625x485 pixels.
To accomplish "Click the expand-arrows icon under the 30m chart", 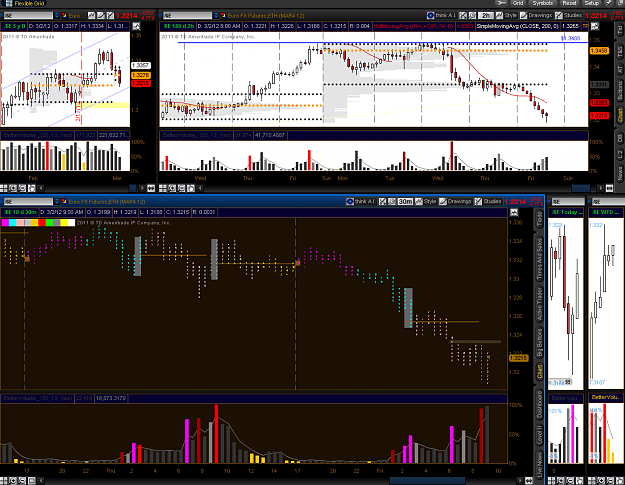I will 529,481.
